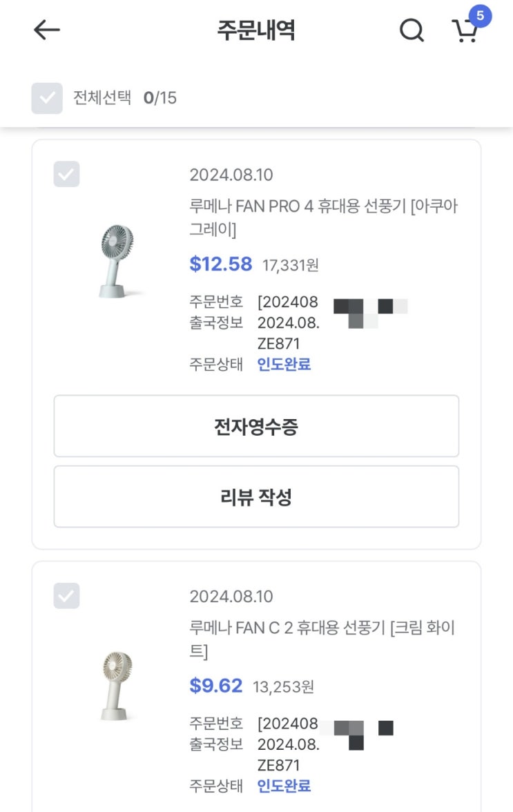Toggle the 전체선택 select-all checkbox

[x=47, y=98]
